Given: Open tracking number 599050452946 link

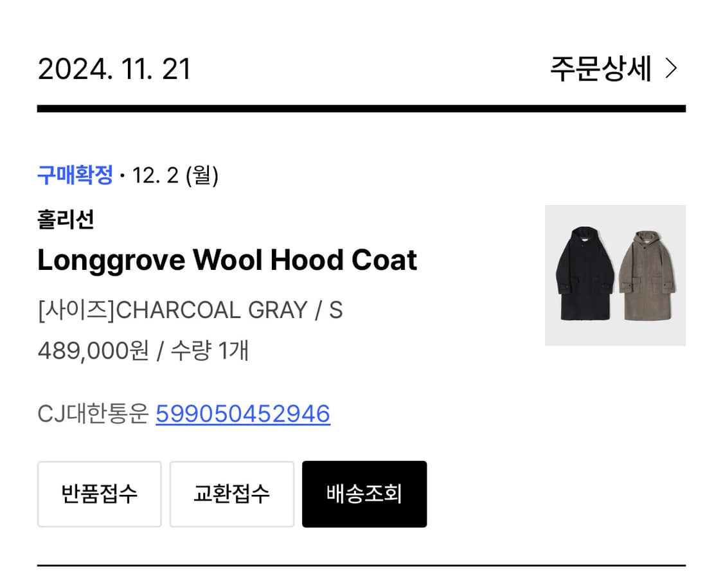Looking at the screenshot, I should (x=243, y=413).
